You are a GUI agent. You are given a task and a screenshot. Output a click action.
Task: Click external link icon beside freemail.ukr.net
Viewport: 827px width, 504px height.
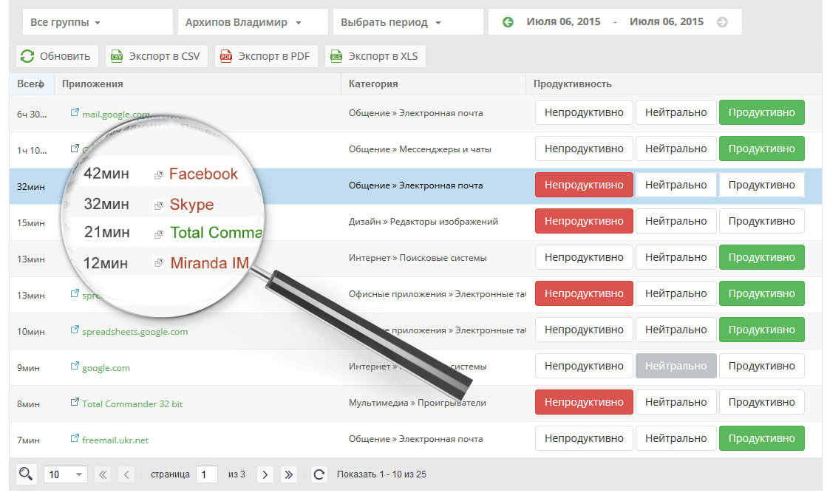click(75, 439)
